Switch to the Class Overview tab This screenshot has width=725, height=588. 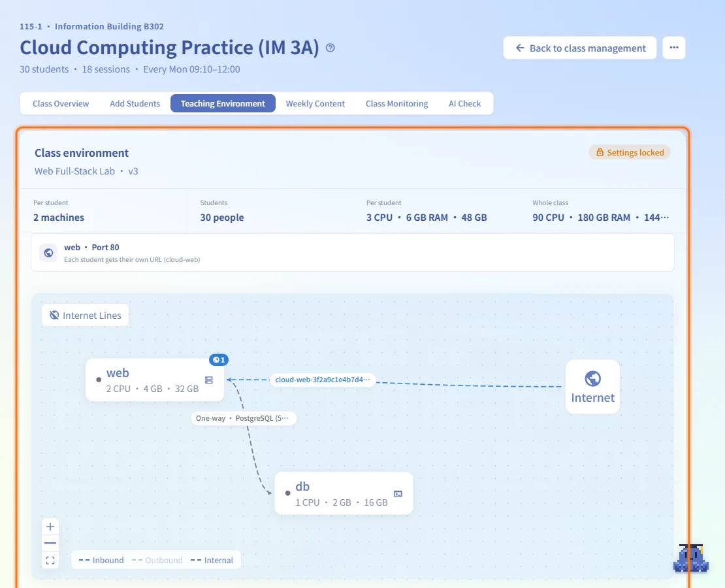(61, 103)
